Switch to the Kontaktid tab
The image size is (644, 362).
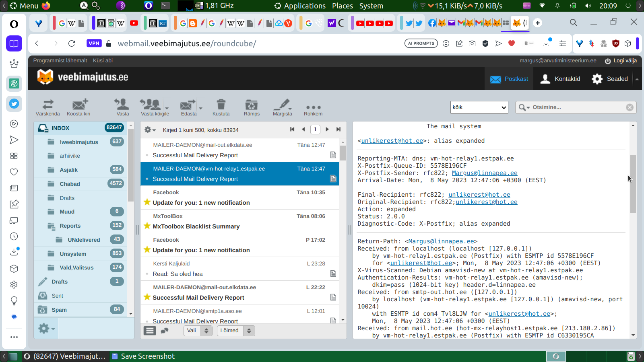click(561, 79)
